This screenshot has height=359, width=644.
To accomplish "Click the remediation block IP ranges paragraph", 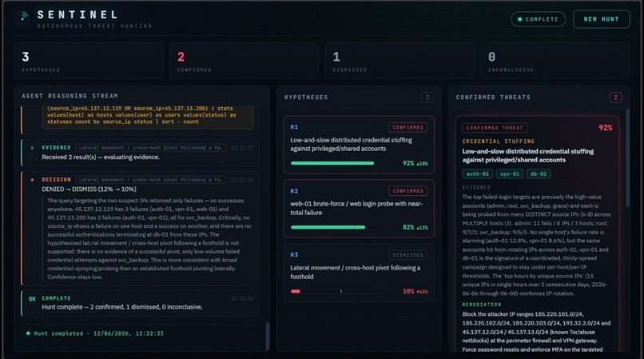I will point(536,332).
